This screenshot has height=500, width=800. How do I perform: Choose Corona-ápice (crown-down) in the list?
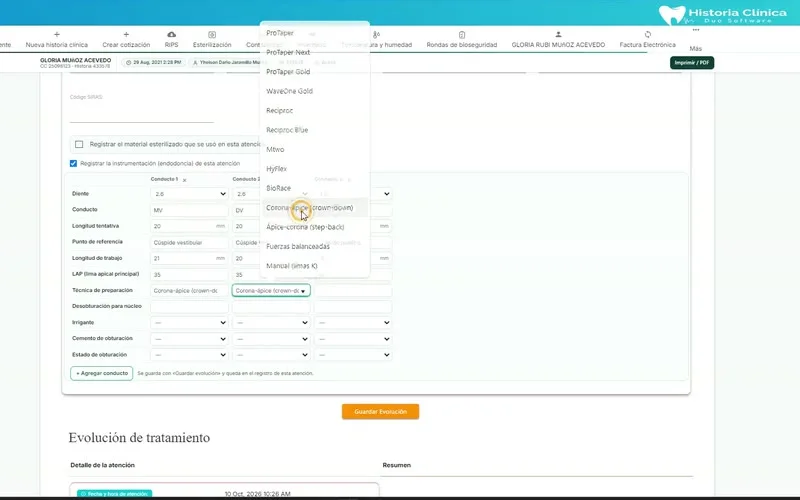tap(315, 208)
